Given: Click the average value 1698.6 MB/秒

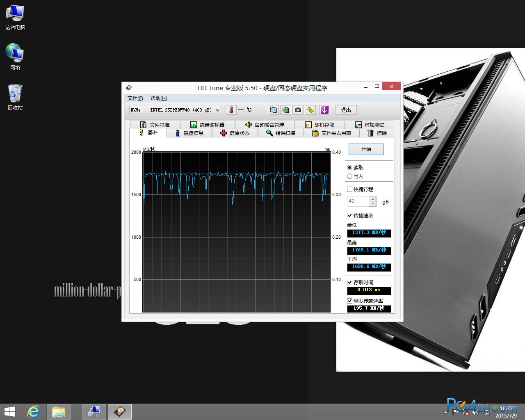Looking at the screenshot, I should [369, 267].
